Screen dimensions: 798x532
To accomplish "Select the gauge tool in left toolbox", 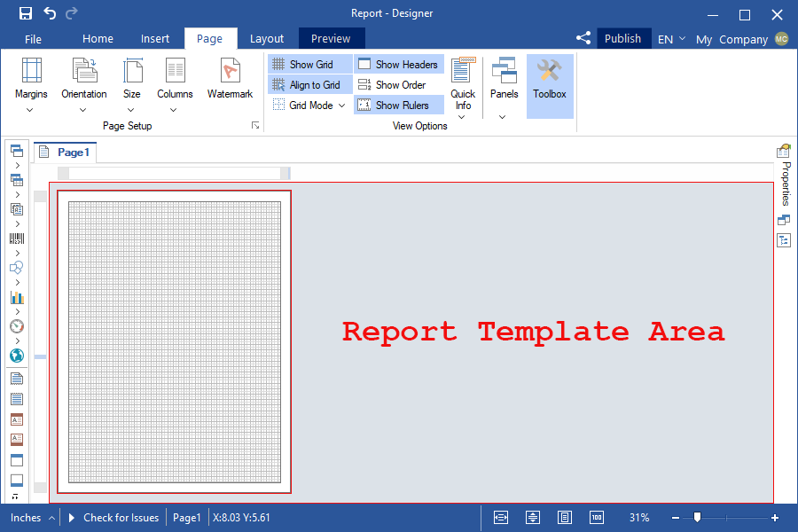I will click(17, 326).
